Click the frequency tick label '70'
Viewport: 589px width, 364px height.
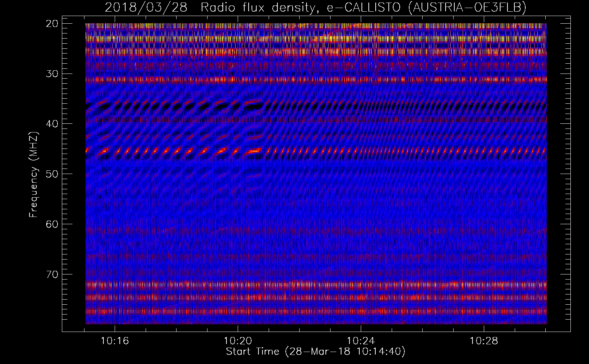(52, 274)
